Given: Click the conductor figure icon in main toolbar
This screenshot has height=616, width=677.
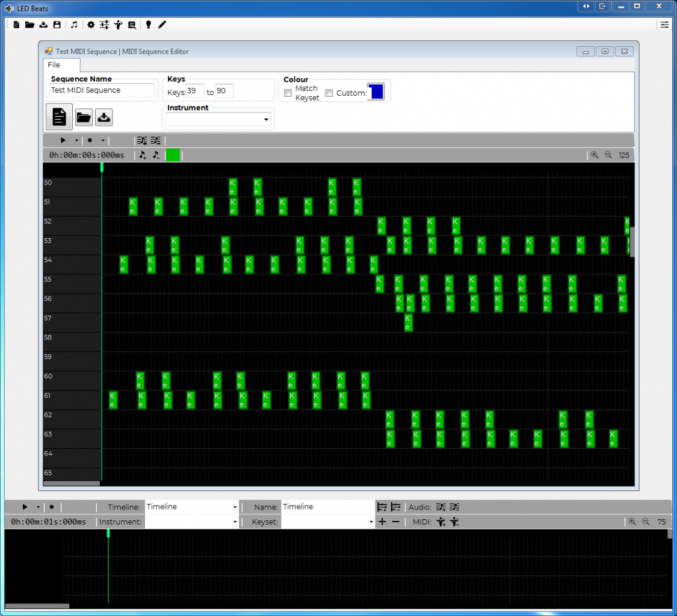Looking at the screenshot, I should click(x=118, y=25).
